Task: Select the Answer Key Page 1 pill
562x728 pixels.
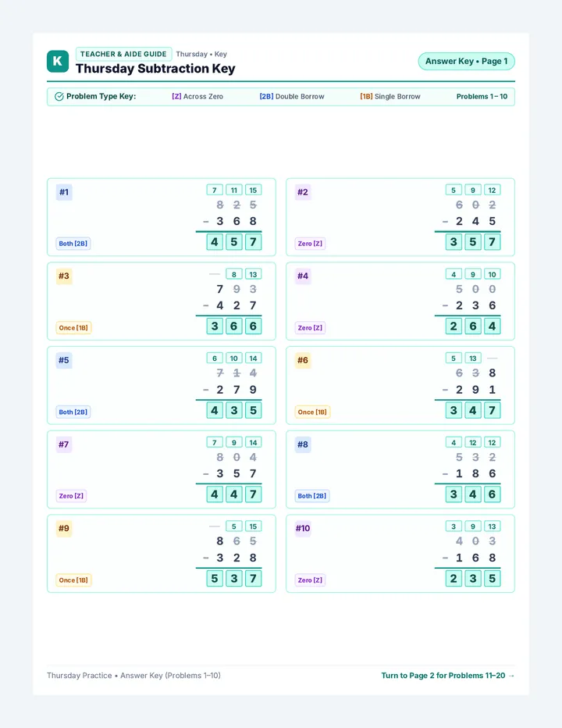Action: [467, 61]
